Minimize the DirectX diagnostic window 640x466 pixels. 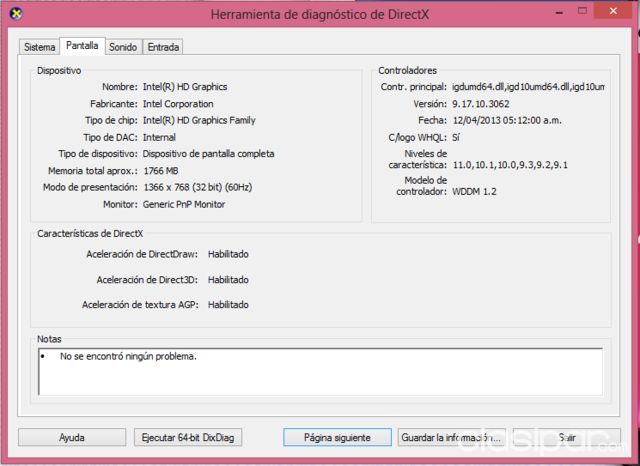point(559,11)
